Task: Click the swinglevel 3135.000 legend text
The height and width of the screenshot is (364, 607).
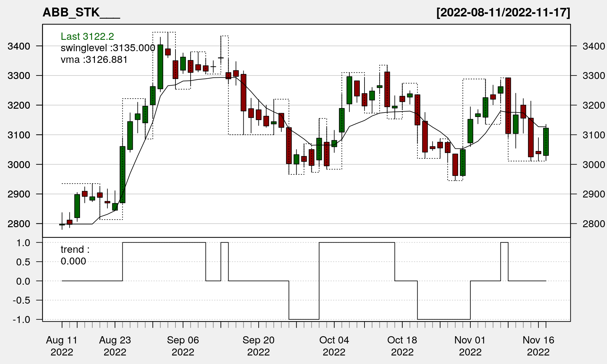Action: pos(108,48)
